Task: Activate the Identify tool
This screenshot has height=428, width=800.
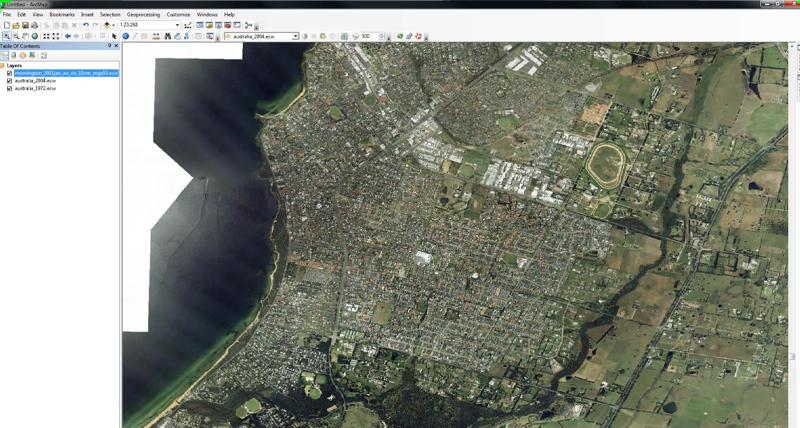Action: tap(125, 36)
